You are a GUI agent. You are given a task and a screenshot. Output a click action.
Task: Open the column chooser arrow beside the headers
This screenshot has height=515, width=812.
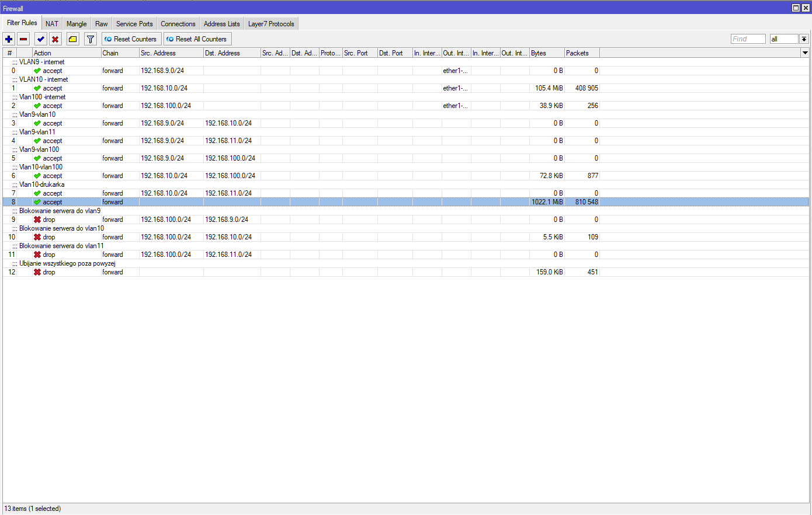click(x=805, y=53)
